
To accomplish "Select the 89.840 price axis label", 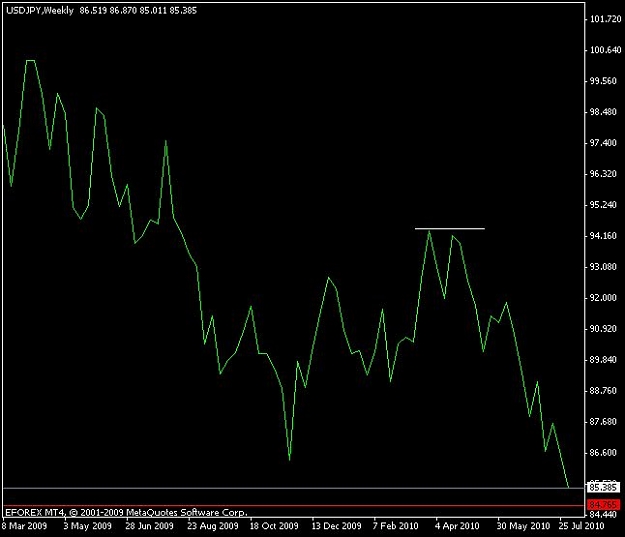I will click(x=605, y=360).
